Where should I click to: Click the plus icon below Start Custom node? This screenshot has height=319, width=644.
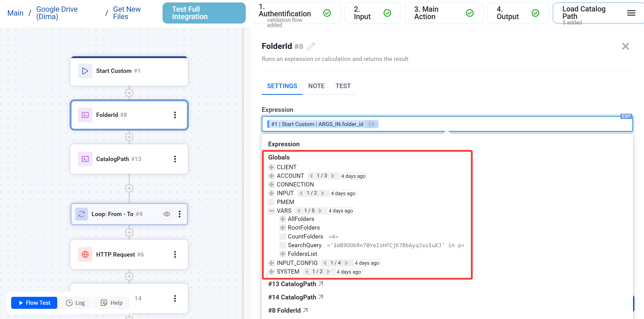tap(129, 93)
